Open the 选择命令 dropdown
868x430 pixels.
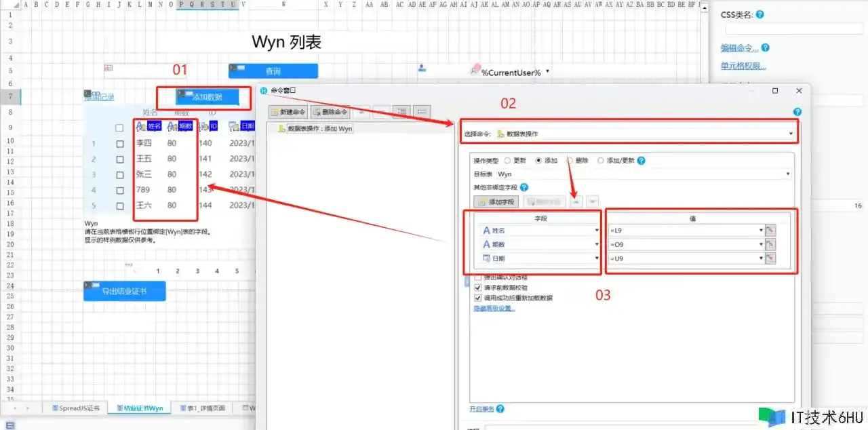point(791,134)
